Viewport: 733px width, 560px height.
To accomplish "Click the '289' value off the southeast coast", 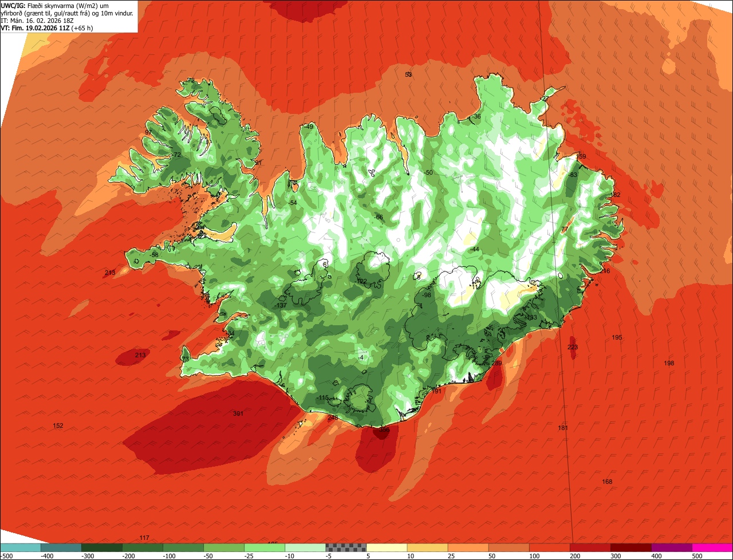I will click(x=496, y=363).
